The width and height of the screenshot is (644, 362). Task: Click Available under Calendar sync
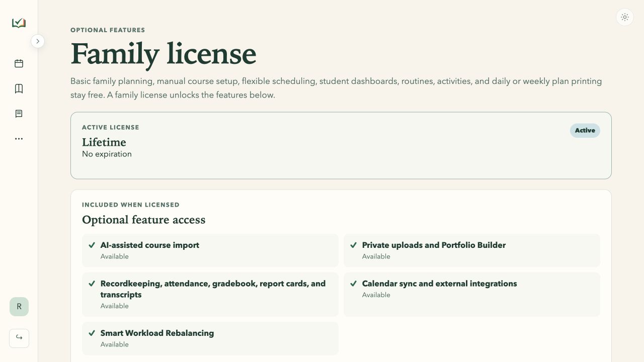[376, 295]
